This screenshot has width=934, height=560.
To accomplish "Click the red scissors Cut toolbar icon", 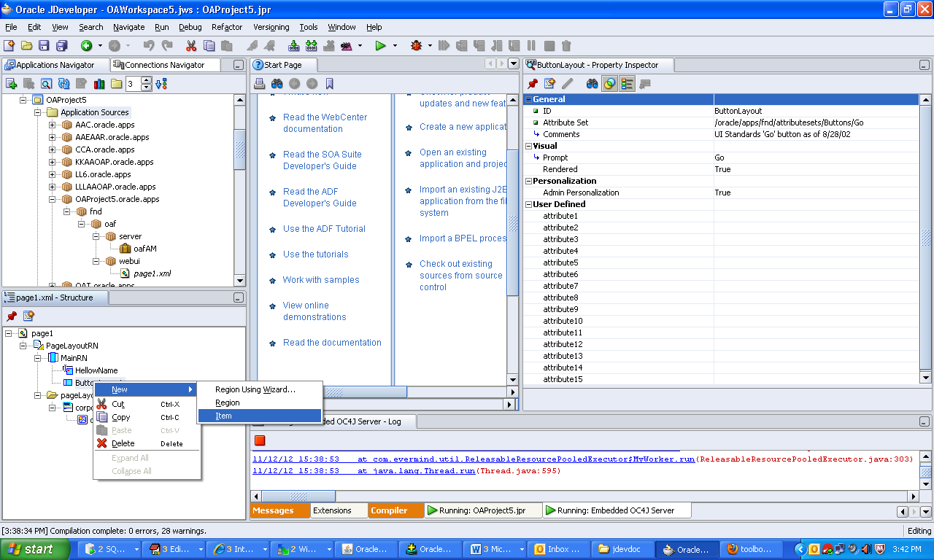I will tap(191, 46).
